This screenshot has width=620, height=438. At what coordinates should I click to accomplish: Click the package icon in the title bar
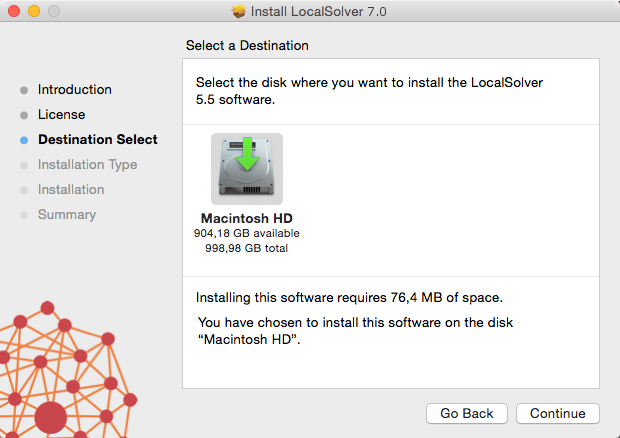tap(238, 12)
